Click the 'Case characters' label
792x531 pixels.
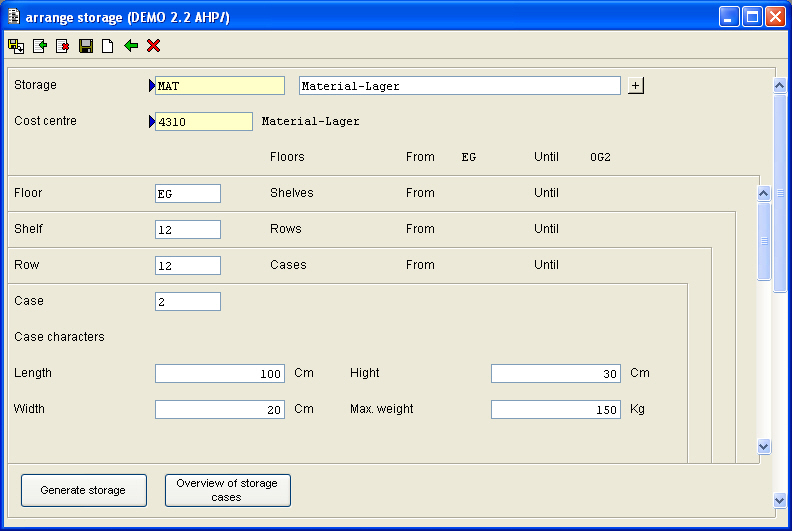[x=59, y=336]
